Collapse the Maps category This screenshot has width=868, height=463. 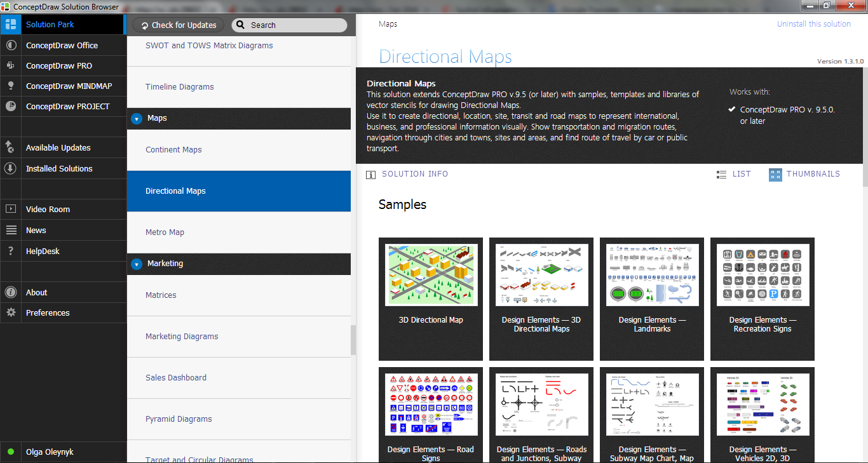(x=136, y=118)
